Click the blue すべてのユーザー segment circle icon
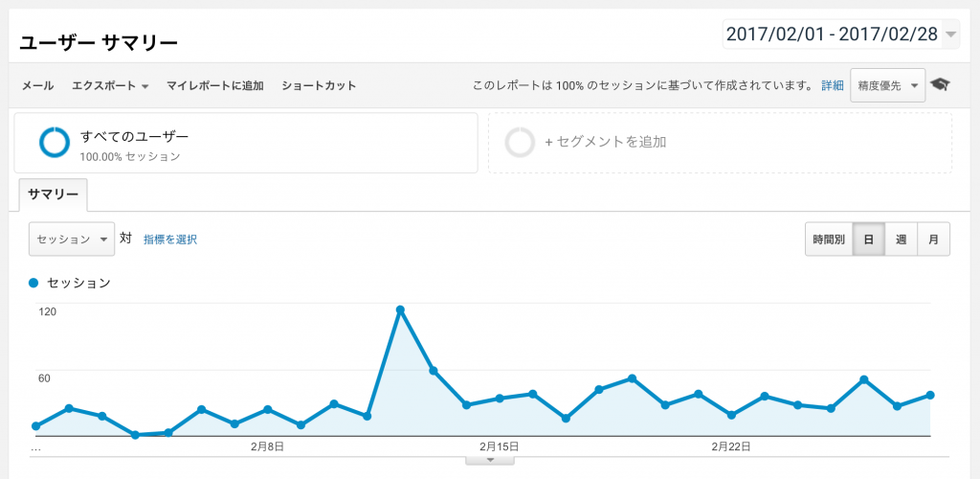Viewport: 980px width, 479px height. [x=55, y=142]
